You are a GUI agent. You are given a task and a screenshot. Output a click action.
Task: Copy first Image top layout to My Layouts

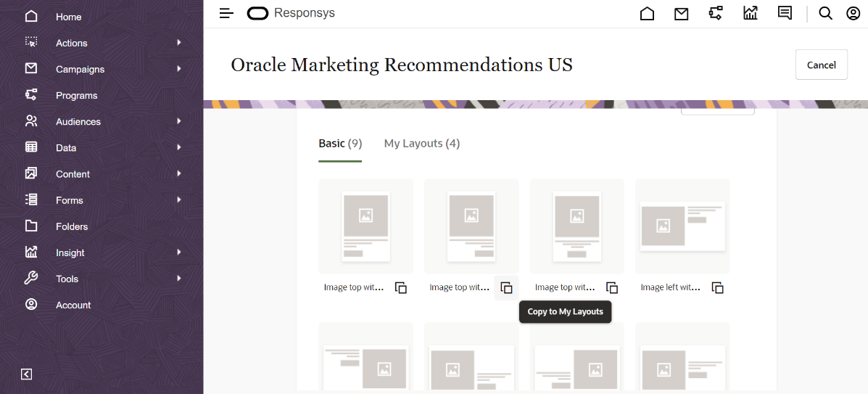point(401,288)
